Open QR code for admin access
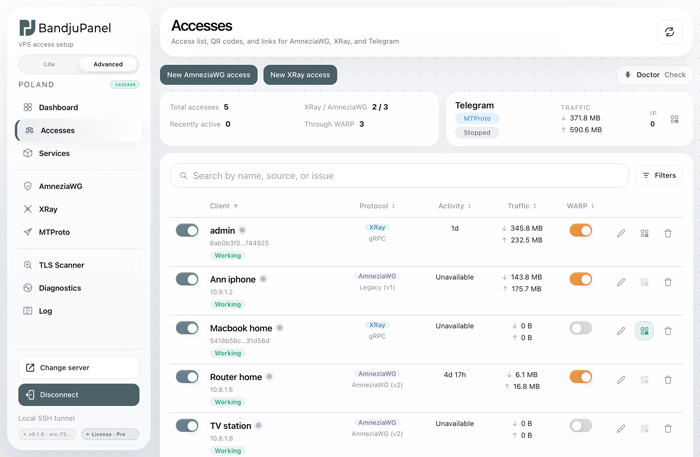 (644, 234)
